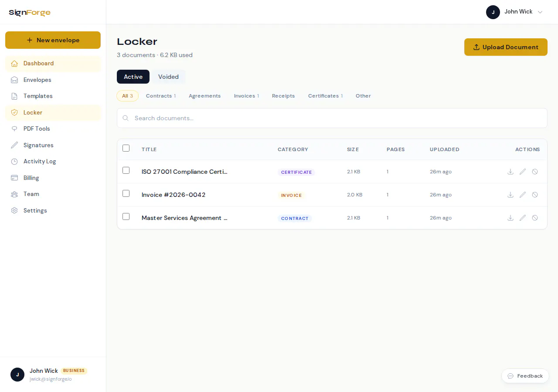The height and width of the screenshot is (392, 558).
Task: Click the Title column header
Action: click(149, 149)
